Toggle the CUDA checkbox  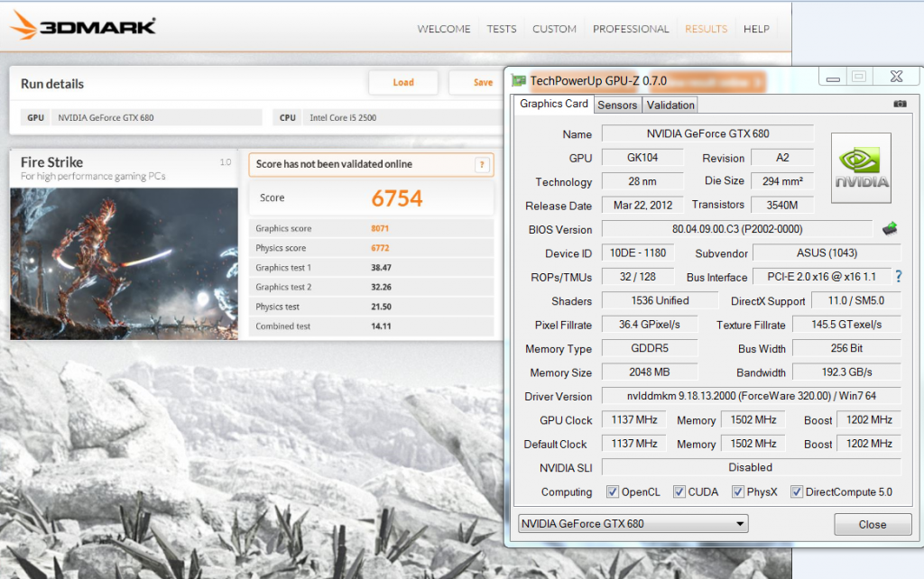pos(679,492)
